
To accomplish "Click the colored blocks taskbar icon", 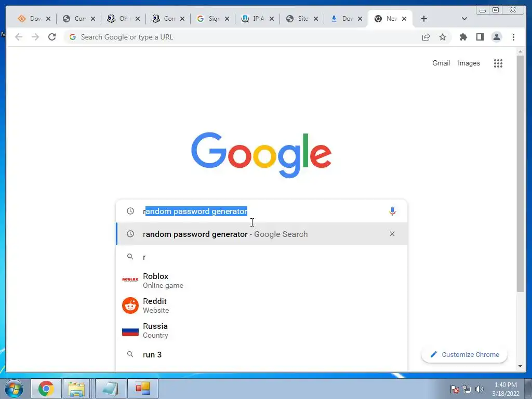I will coord(143,389).
